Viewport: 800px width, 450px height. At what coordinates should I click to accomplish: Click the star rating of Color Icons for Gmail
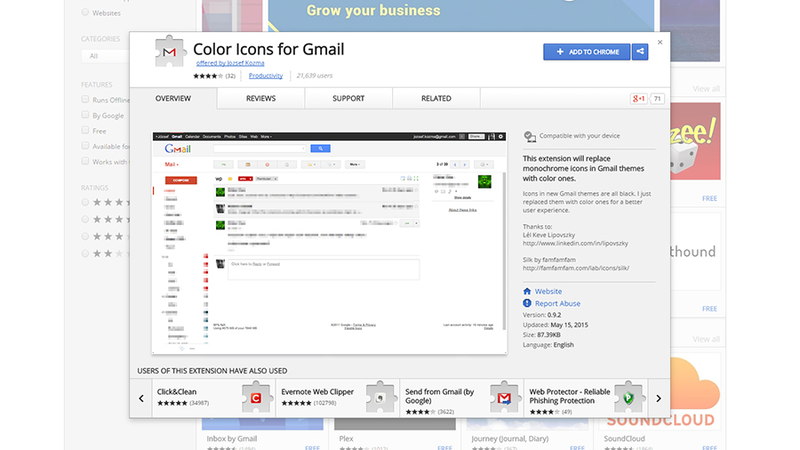pos(208,76)
